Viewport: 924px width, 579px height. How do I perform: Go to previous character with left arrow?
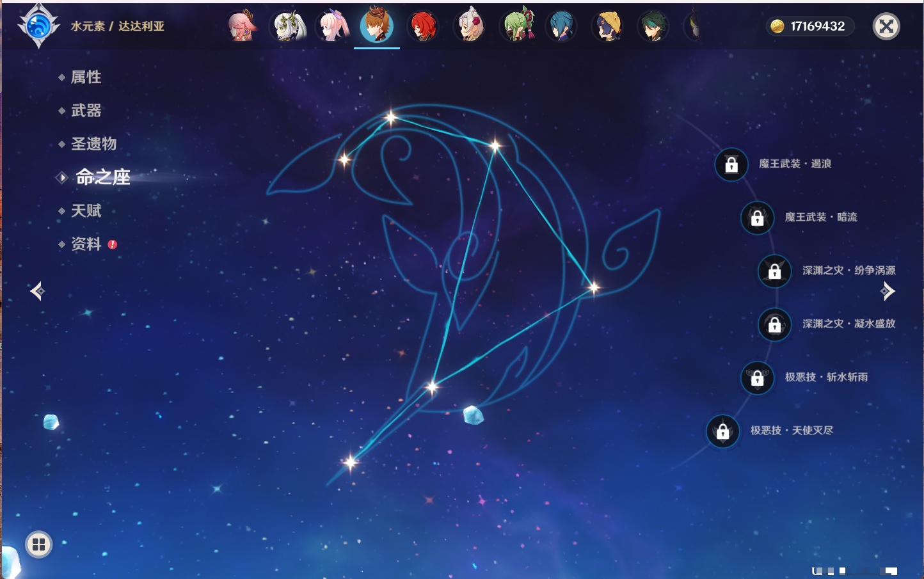pyautogui.click(x=37, y=291)
